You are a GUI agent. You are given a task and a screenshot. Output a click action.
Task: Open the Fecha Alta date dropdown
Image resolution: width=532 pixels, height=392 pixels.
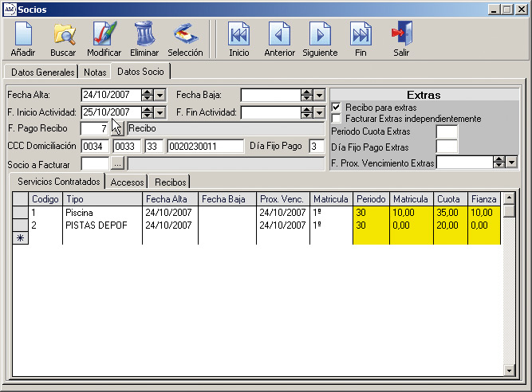pyautogui.click(x=160, y=95)
